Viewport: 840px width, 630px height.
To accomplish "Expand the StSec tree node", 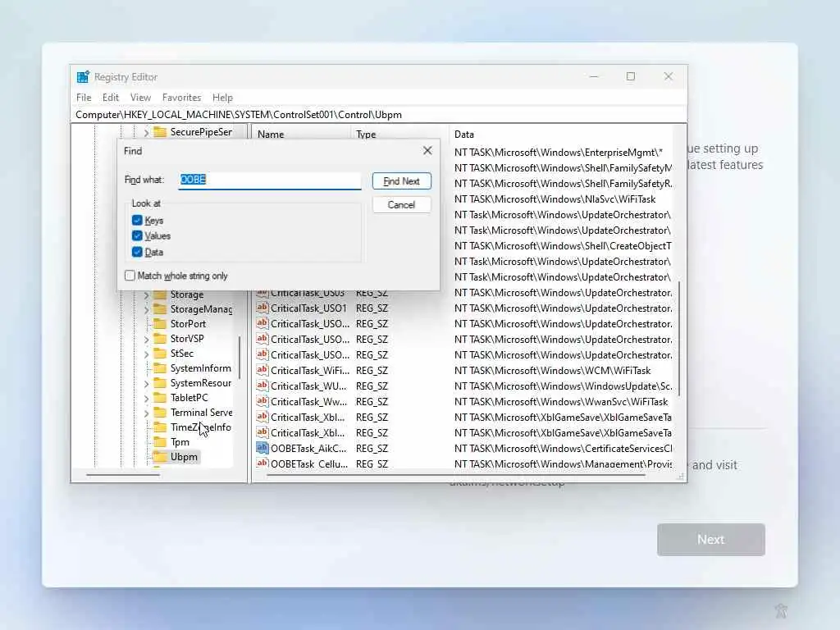I will coord(146,354).
